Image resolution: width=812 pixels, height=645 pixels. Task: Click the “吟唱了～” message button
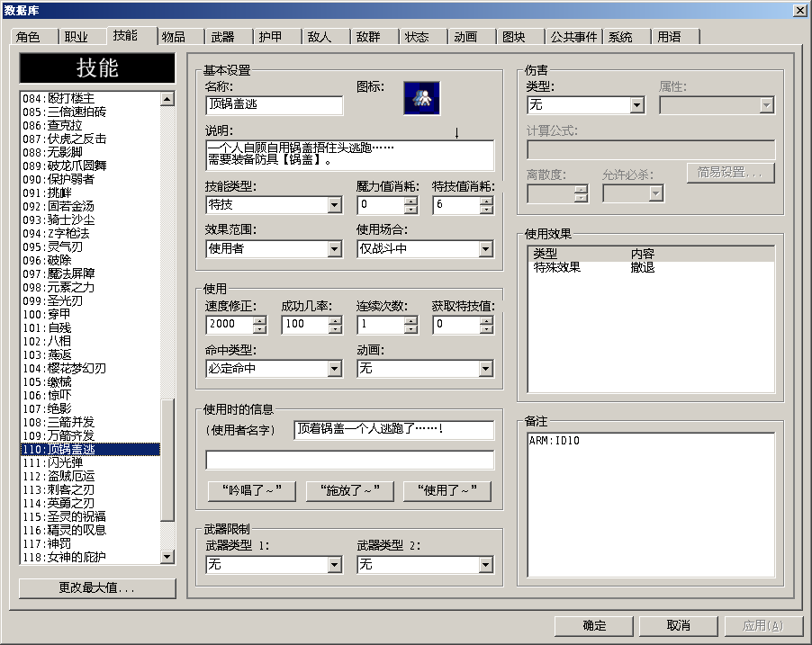coord(252,490)
